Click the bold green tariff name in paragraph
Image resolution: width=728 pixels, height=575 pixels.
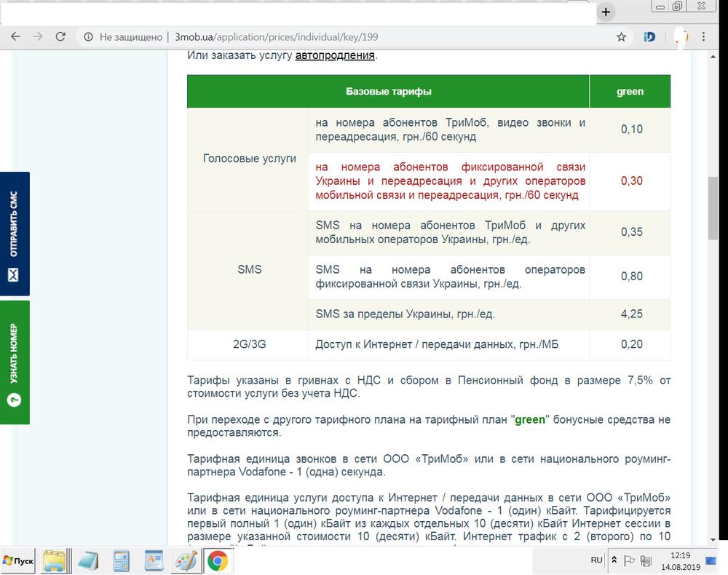(530, 419)
